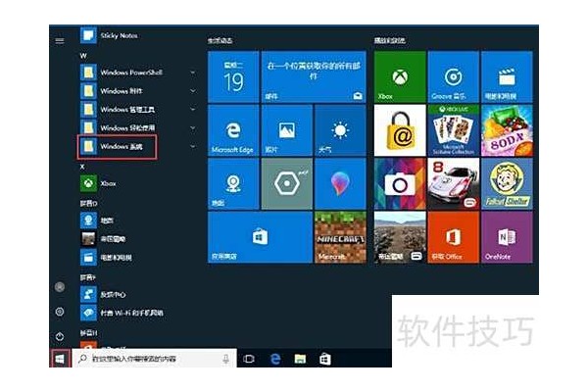The height and width of the screenshot is (392, 588).
Task: Open the Photos tile
Action: pyautogui.click(x=287, y=130)
